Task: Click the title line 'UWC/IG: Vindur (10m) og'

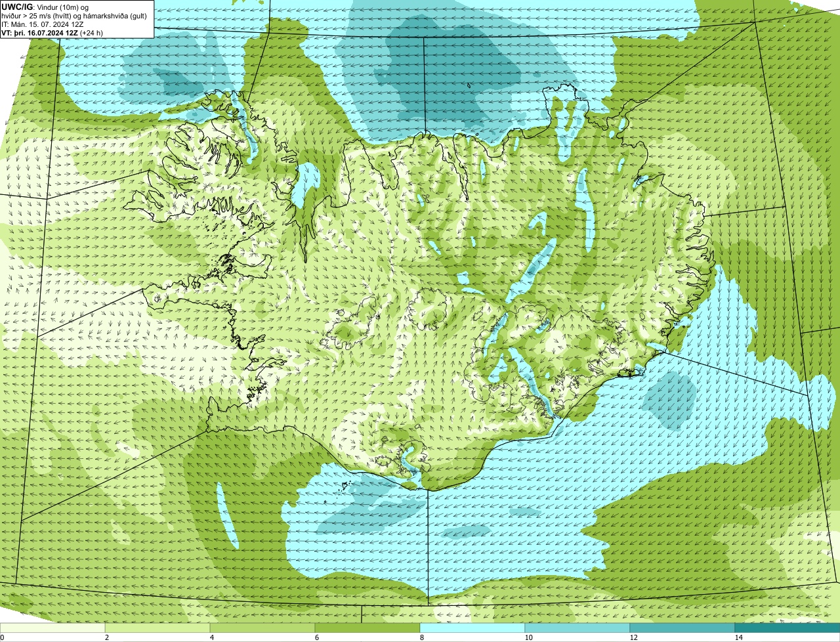Action: (x=45, y=7)
